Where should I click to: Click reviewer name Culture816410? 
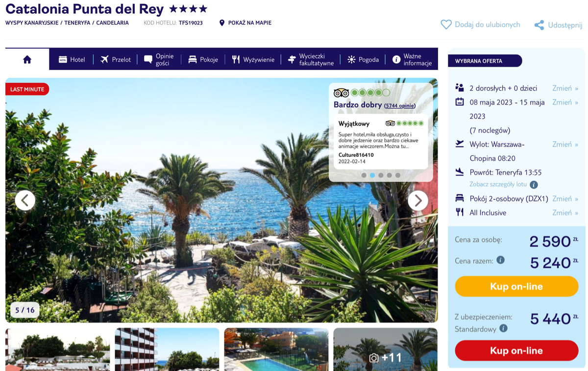click(x=356, y=155)
